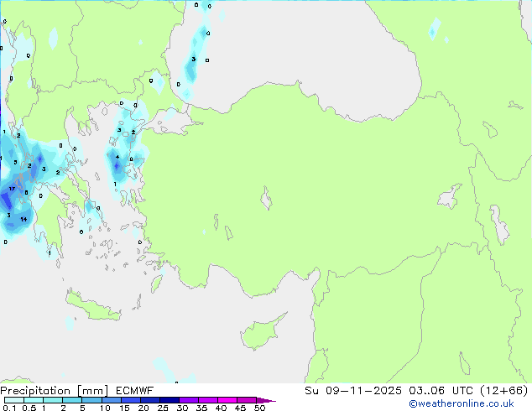Click the island of Crete
The image size is (532, 411).
[92, 306]
